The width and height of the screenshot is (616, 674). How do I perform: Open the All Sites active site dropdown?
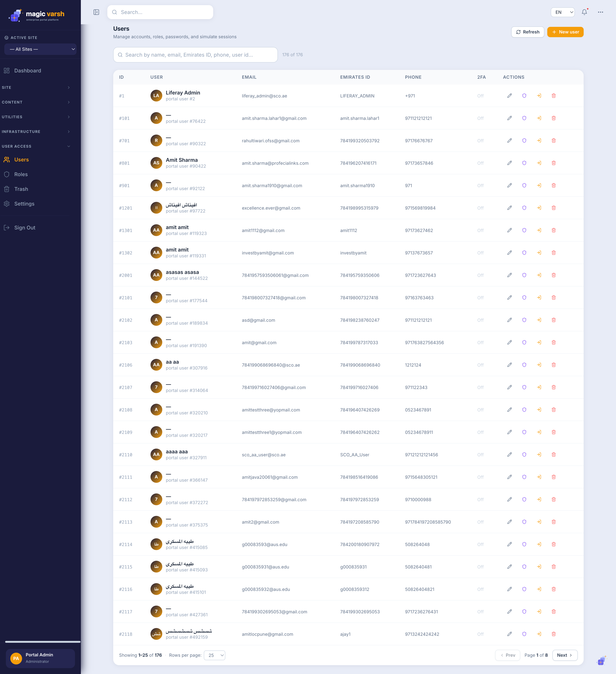40,49
